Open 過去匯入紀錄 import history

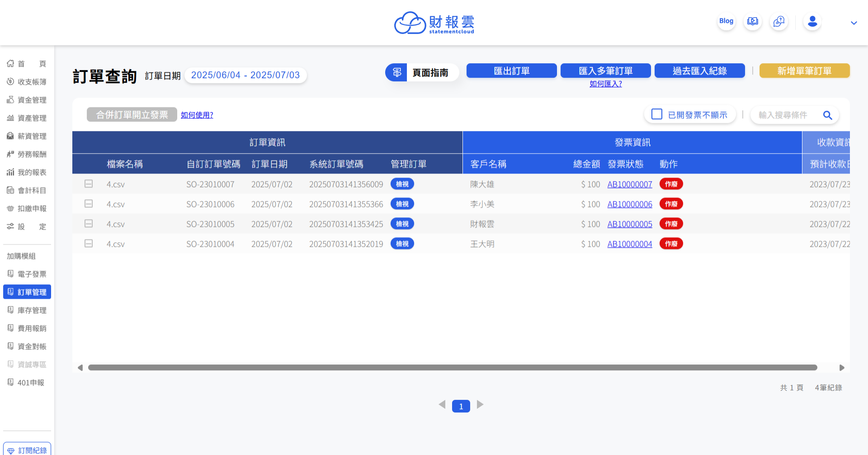tap(699, 70)
